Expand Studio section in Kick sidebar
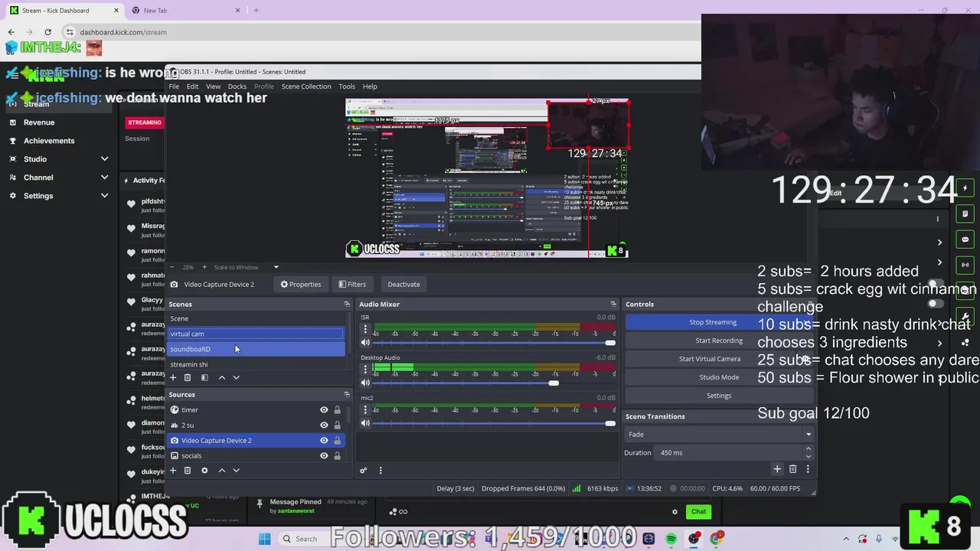This screenshot has height=551, width=980. coord(104,159)
